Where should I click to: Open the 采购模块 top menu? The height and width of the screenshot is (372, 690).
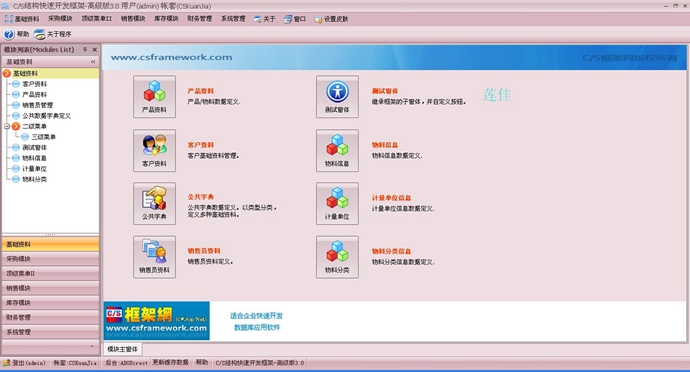60,18
